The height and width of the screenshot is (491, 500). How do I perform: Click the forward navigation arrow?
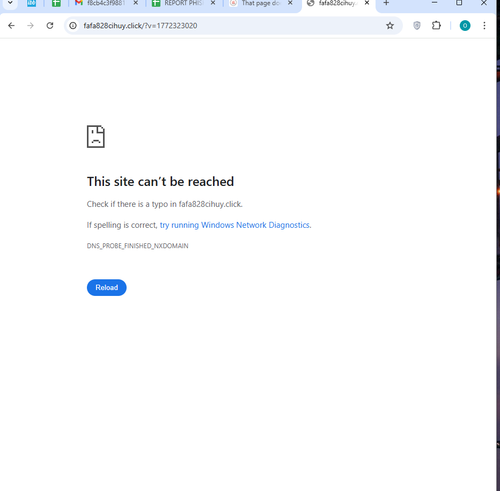(31, 26)
